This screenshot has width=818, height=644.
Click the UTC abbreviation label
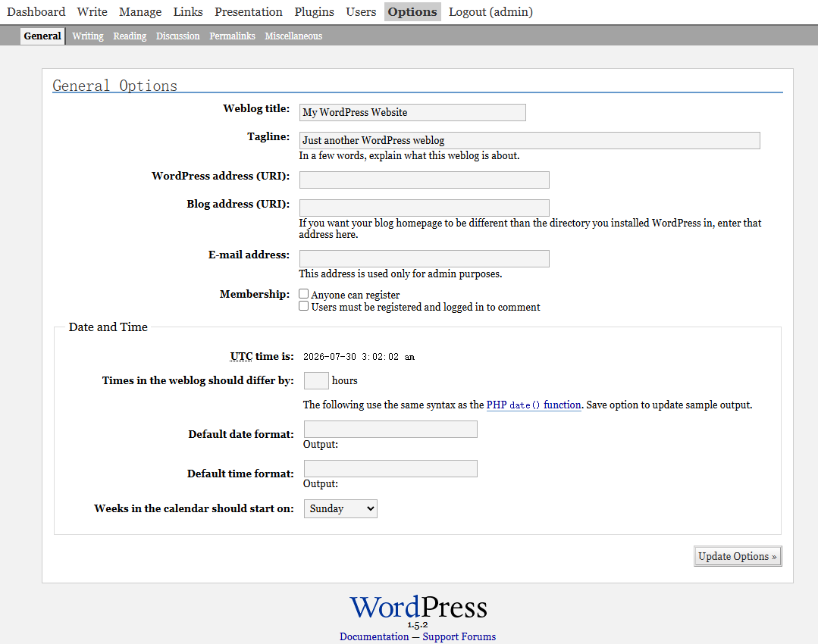[x=241, y=356]
